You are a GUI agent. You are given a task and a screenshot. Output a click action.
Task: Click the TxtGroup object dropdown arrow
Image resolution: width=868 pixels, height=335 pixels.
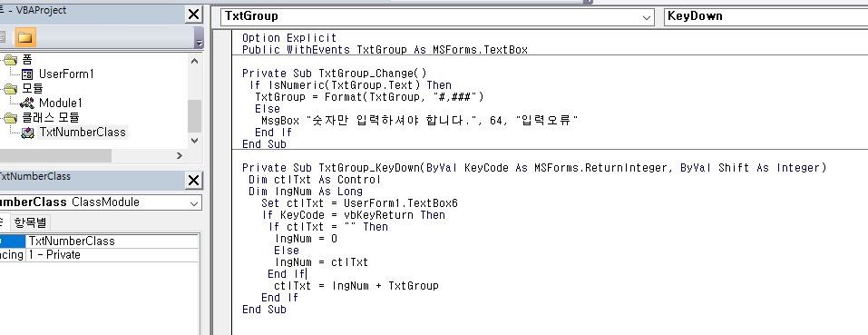(647, 17)
